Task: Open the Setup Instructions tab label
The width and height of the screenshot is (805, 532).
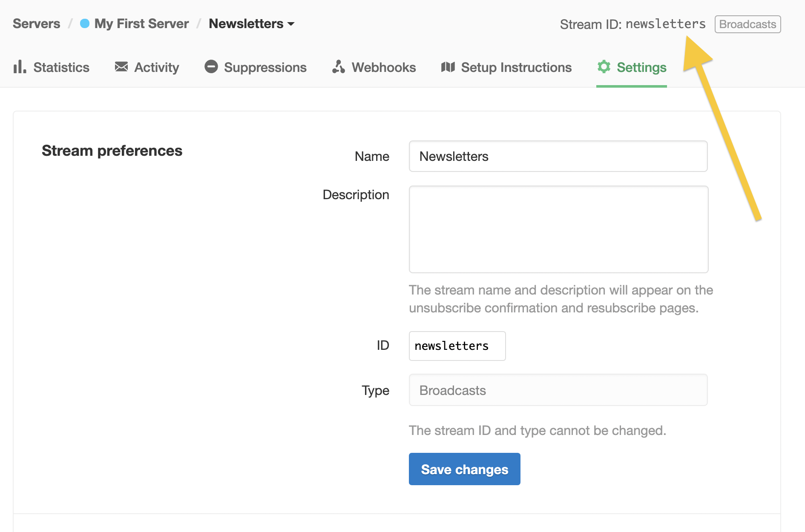Action: [x=516, y=67]
